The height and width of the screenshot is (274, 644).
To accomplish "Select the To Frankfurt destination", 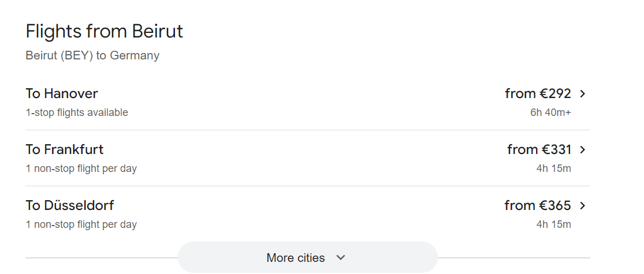I will (65, 149).
